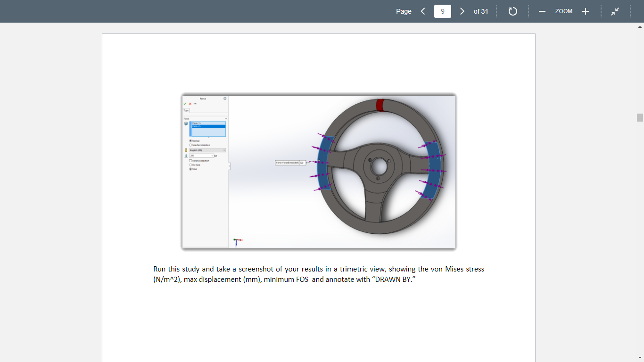The width and height of the screenshot is (644, 362).
Task: Click the 'Run this study' instruction paragraph
Action: [x=319, y=274]
